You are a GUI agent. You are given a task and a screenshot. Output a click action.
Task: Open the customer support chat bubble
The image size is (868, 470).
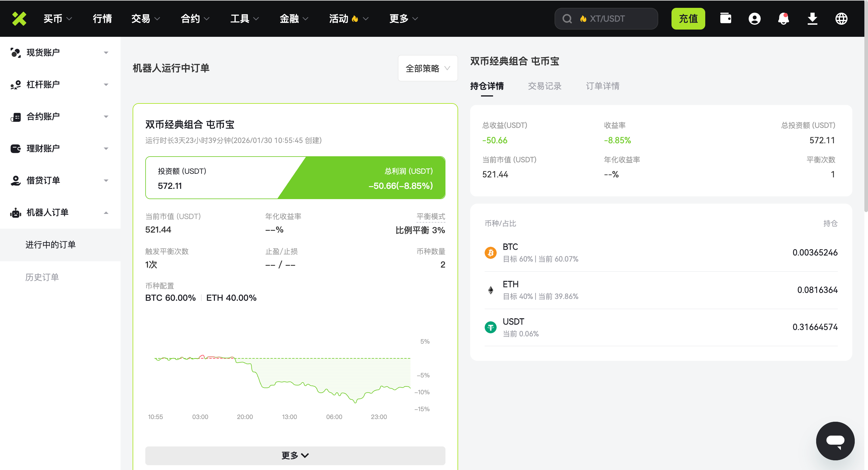(835, 441)
